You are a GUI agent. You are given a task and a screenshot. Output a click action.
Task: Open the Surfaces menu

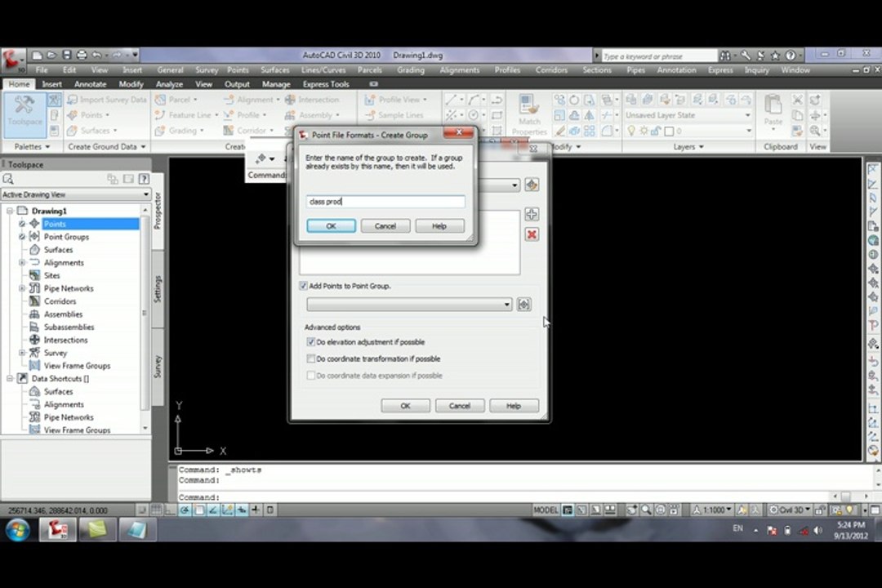(274, 69)
